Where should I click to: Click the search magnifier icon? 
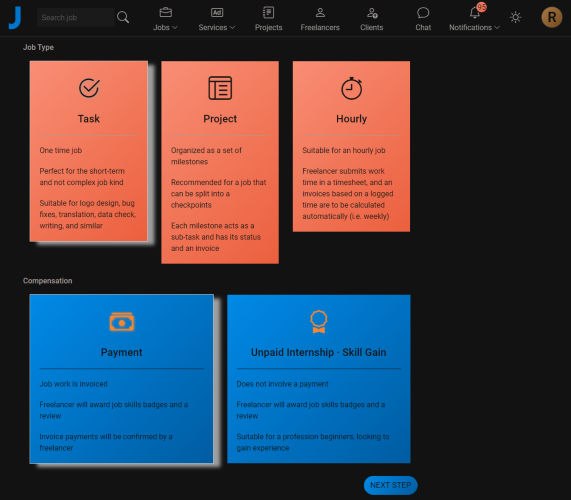pos(123,17)
